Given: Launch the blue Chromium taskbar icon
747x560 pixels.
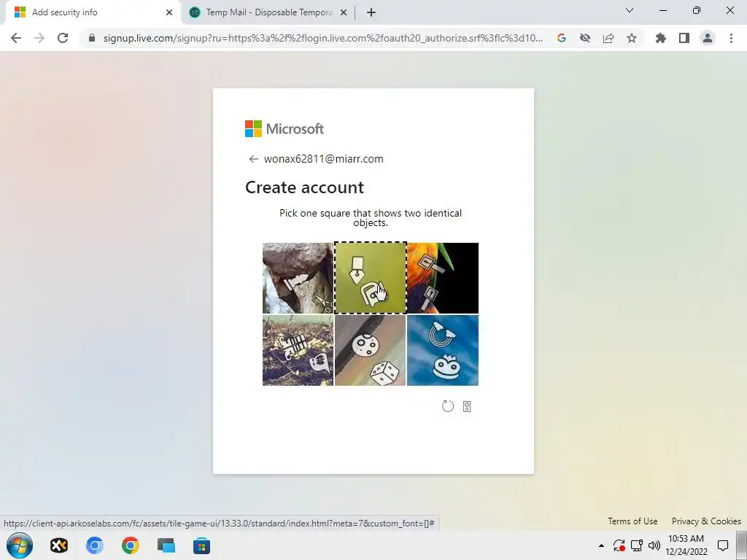Looking at the screenshot, I should [x=94, y=545].
